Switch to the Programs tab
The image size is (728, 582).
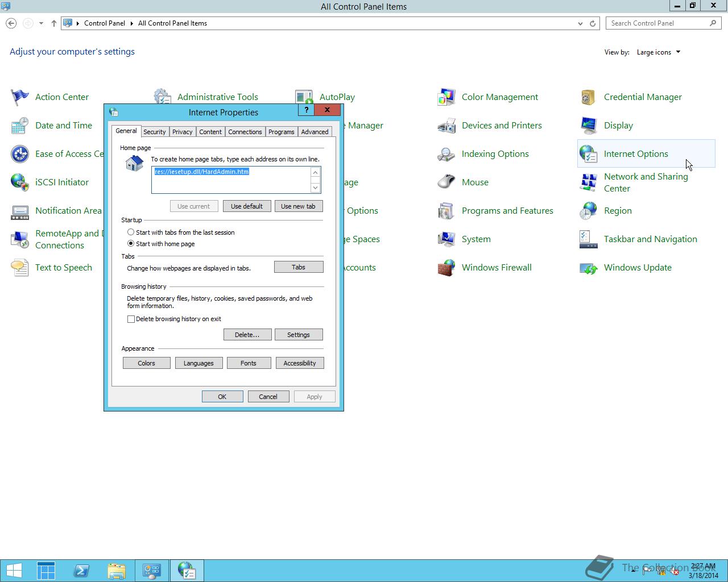click(x=282, y=132)
